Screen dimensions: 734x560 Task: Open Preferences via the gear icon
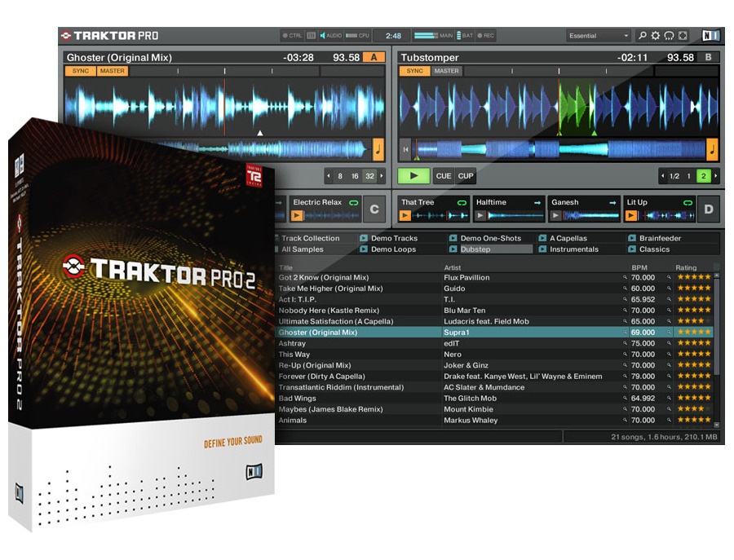656,36
